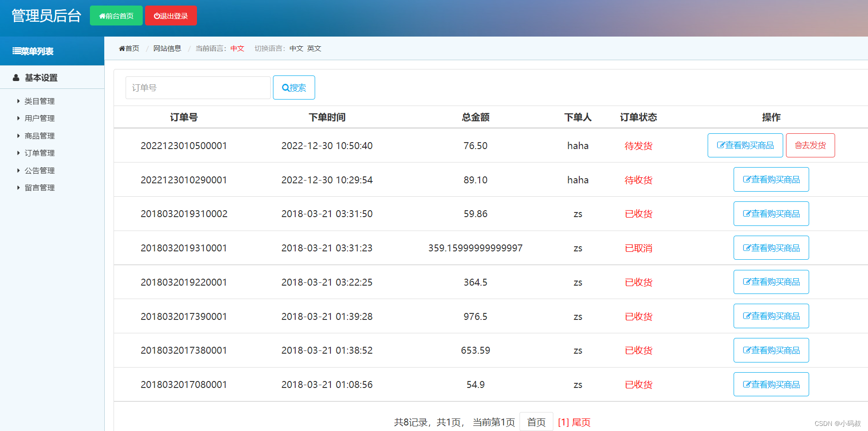Click 首页 pagination button
The width and height of the screenshot is (868, 431).
[x=536, y=422]
